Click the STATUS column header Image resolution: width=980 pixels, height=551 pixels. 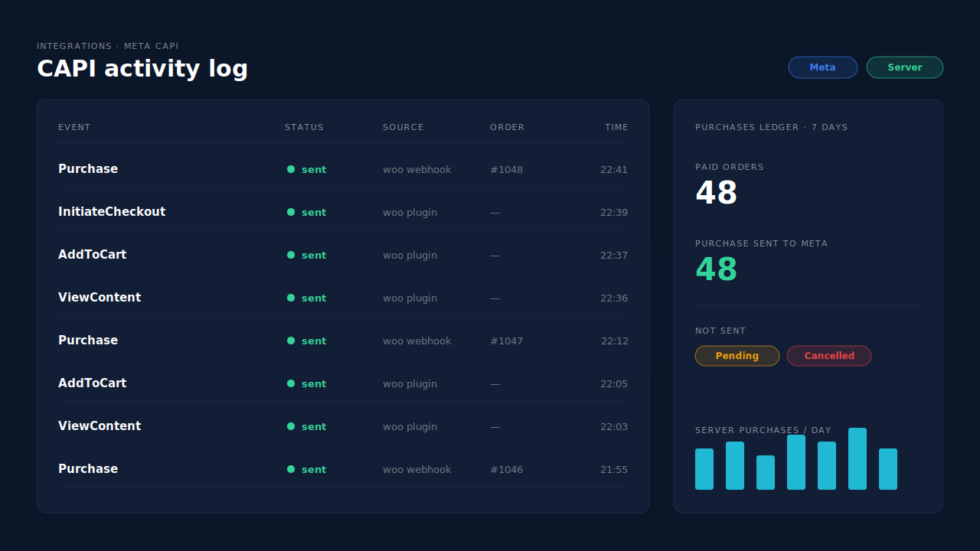[304, 127]
